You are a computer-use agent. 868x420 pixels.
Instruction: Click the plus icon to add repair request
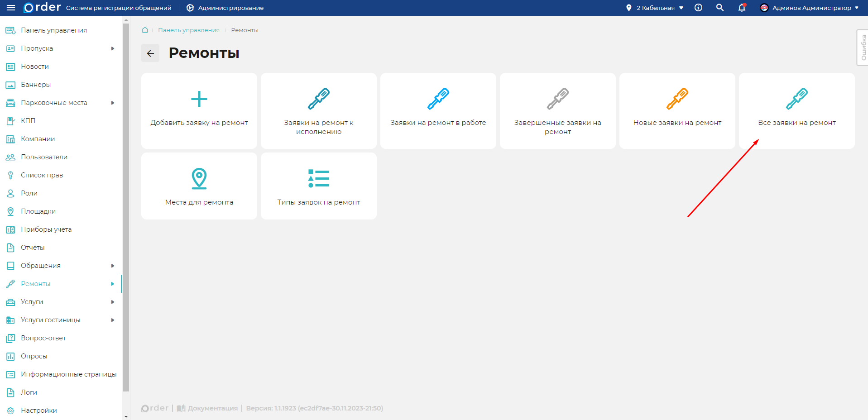pyautogui.click(x=199, y=99)
